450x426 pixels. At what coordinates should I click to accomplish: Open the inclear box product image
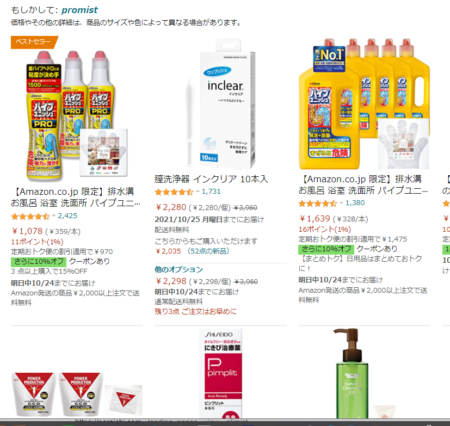click(220, 104)
